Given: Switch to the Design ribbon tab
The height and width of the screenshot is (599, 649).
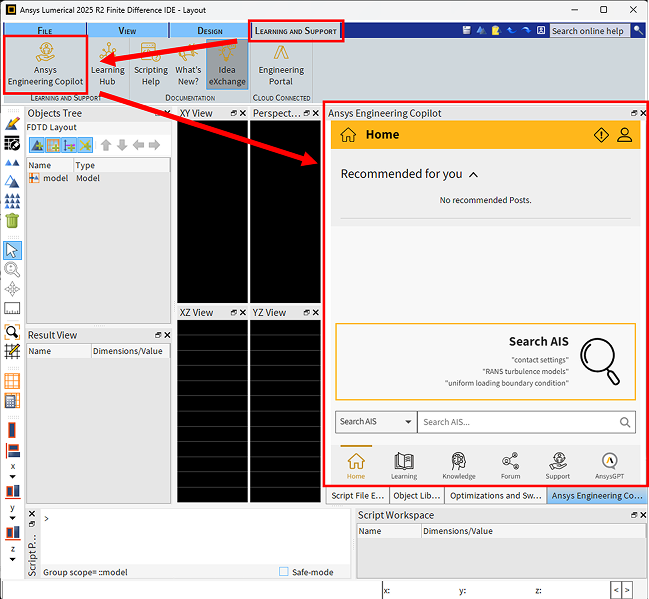Looking at the screenshot, I should click(210, 31).
